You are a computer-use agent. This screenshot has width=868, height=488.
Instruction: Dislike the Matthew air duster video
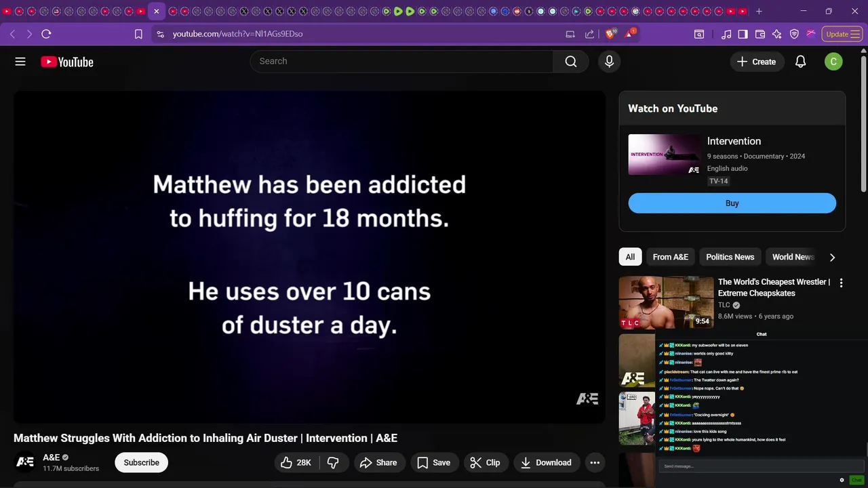[333, 462]
